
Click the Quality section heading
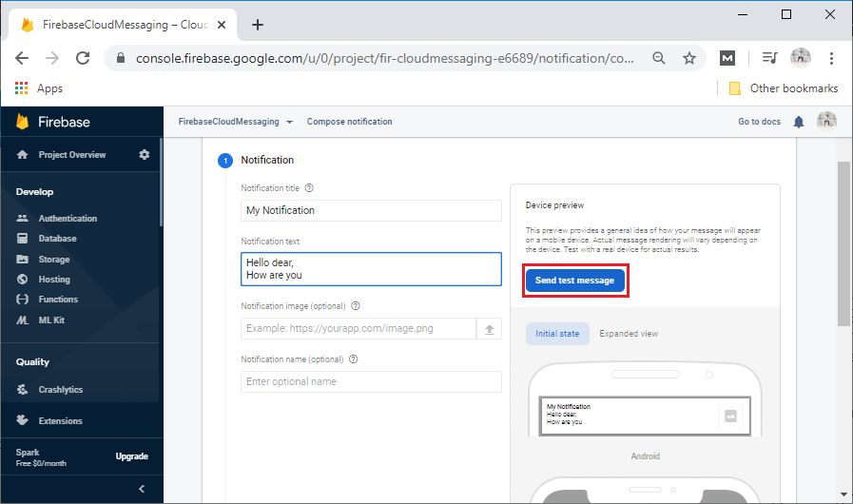click(32, 362)
